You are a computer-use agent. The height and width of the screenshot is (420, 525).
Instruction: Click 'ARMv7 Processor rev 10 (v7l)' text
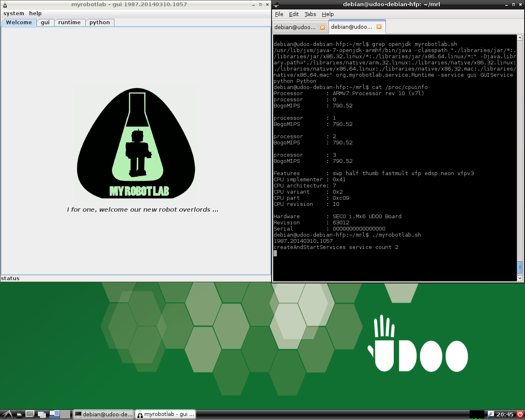379,94
